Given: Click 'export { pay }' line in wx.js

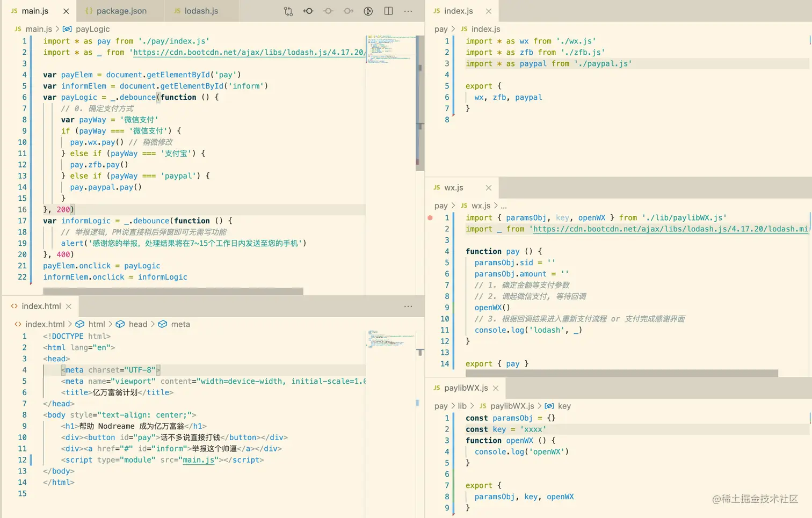Looking at the screenshot, I should (x=497, y=363).
